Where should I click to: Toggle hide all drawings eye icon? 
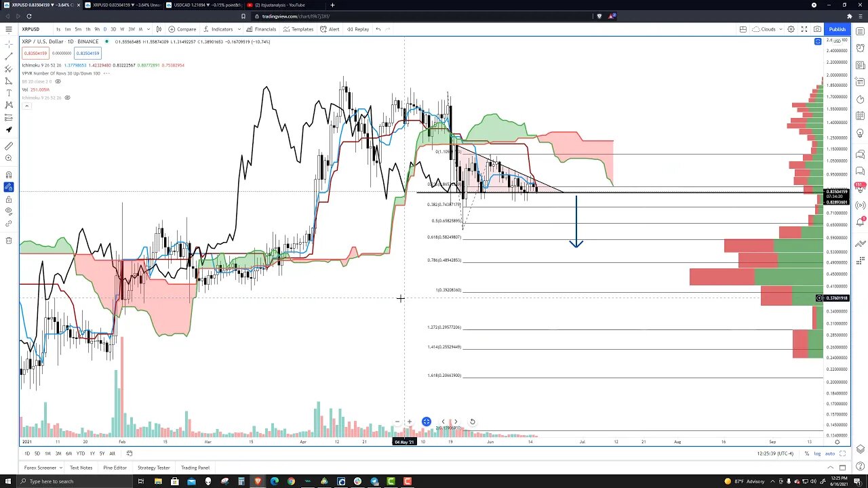coord(8,211)
